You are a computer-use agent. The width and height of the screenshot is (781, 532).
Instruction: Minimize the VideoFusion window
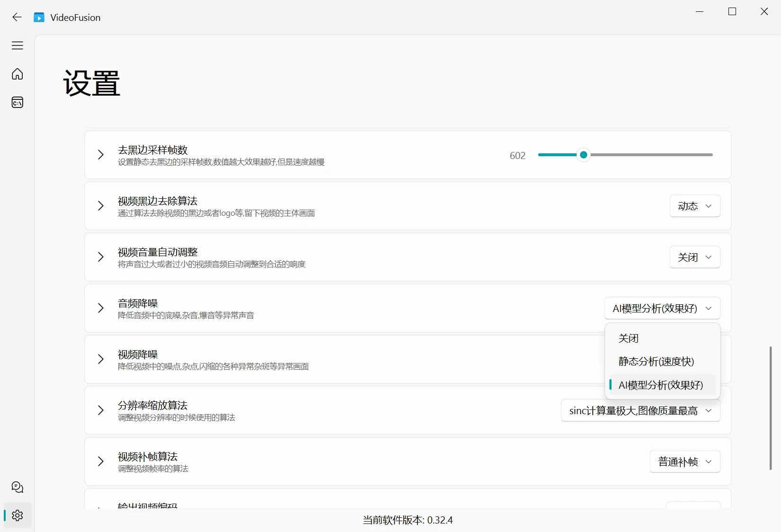(700, 11)
